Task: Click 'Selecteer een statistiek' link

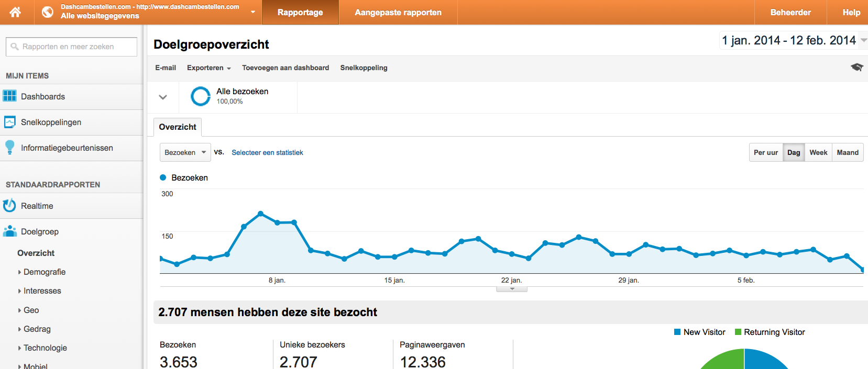Action: pos(267,152)
